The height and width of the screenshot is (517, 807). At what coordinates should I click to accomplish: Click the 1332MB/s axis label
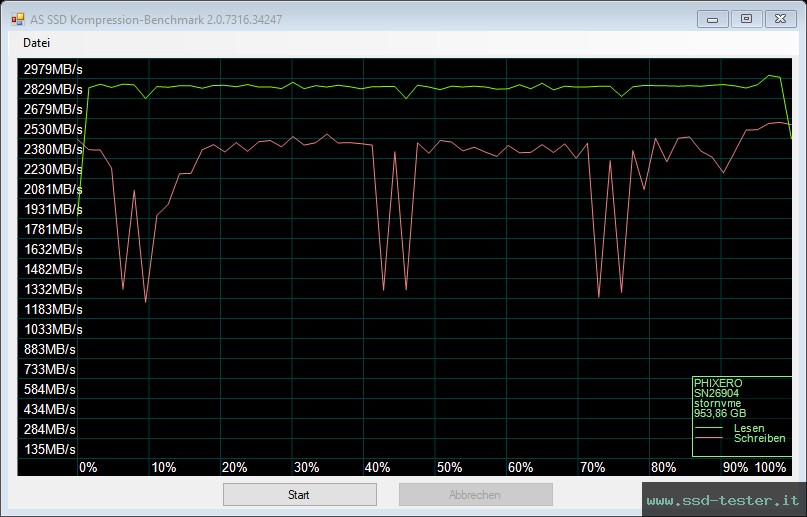[53, 290]
